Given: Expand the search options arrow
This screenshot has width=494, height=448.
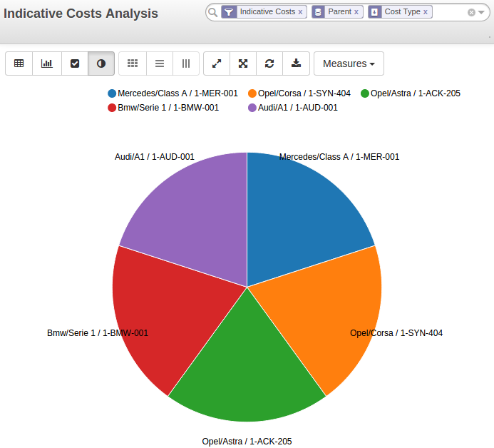Looking at the screenshot, I should (x=481, y=12).
